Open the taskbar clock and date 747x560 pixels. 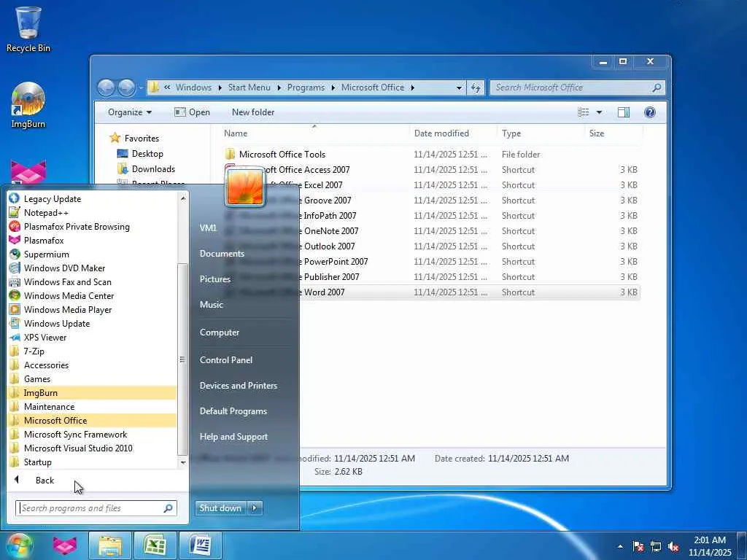(710, 546)
